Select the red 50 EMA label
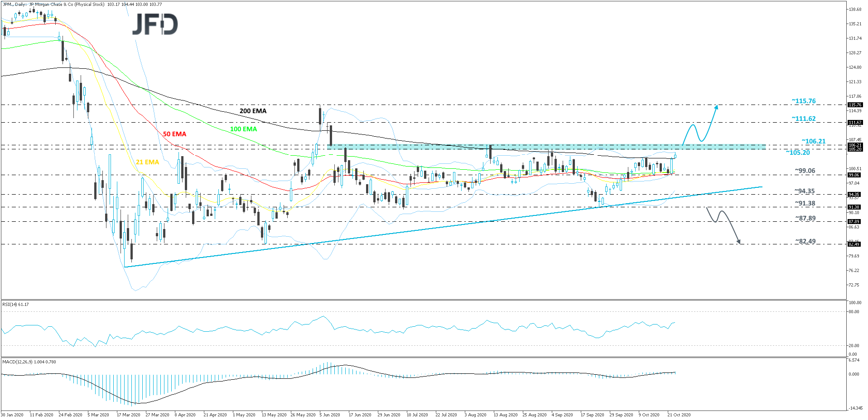The height and width of the screenshot is (420, 868). coord(174,134)
